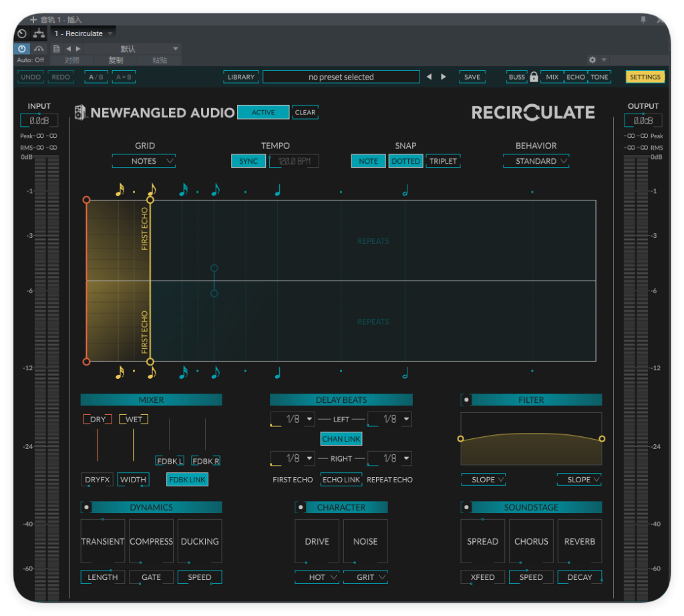Click CLEAR to flush the delay

tap(305, 112)
